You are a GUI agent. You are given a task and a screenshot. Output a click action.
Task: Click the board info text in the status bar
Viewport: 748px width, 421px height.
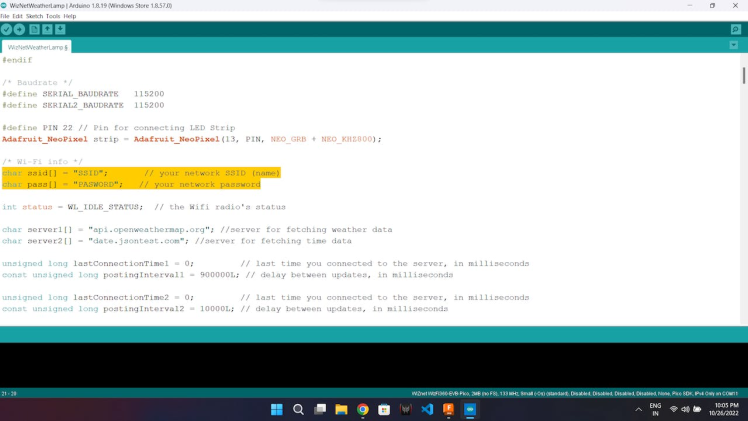574,394
